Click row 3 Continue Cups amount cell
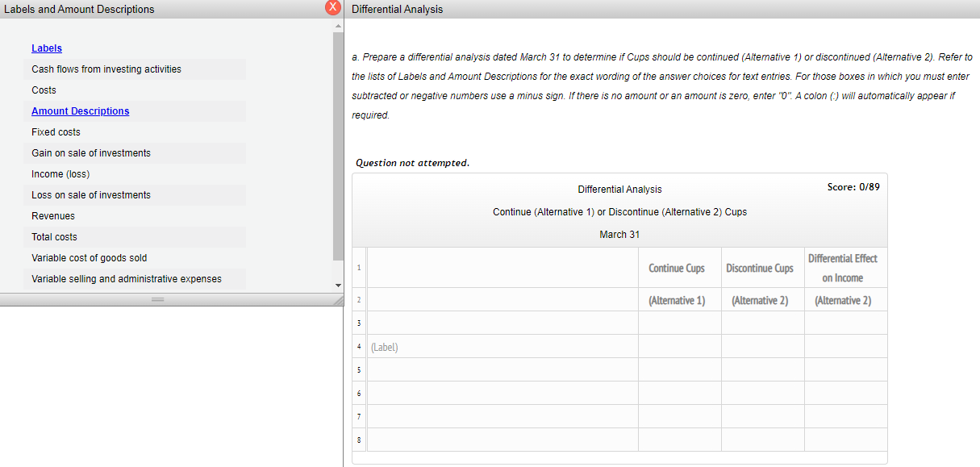This screenshot has width=980, height=467. tap(680, 323)
